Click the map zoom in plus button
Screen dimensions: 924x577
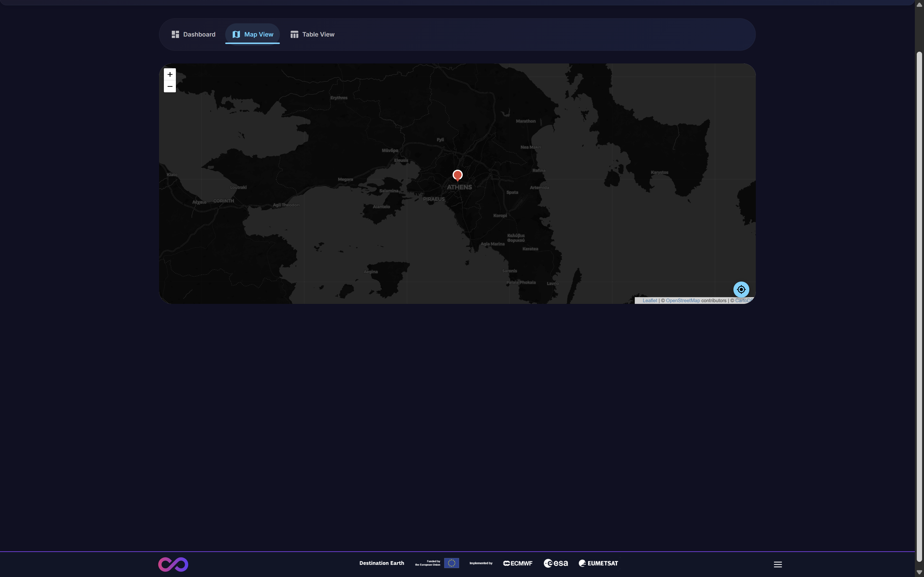click(x=170, y=75)
